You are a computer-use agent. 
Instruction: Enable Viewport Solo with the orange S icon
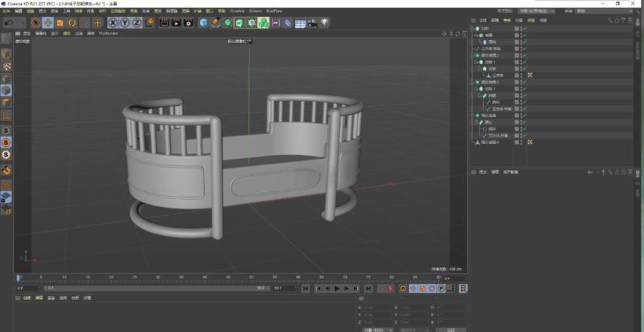[x=6, y=142]
